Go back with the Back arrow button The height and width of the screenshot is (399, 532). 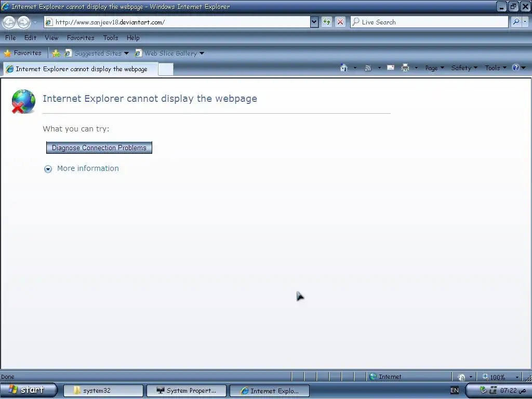(9, 22)
